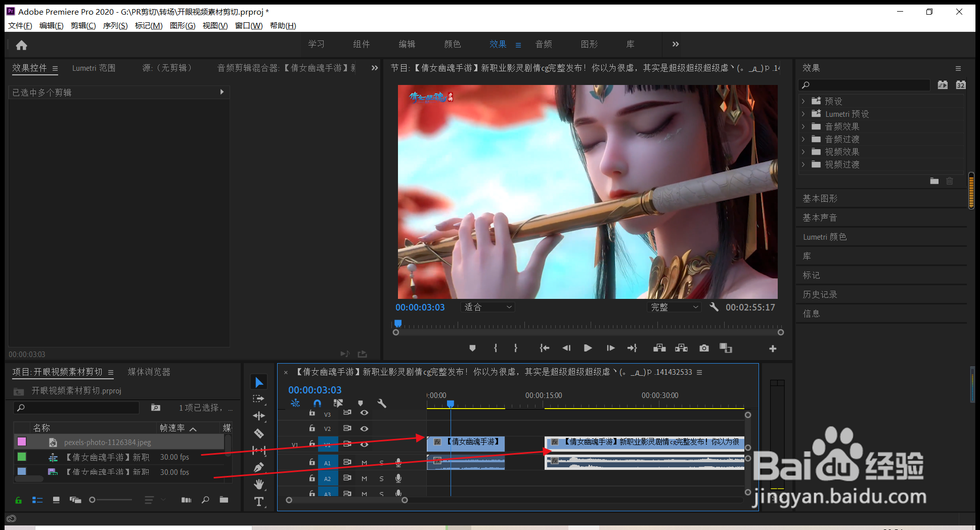Image resolution: width=980 pixels, height=530 pixels.
Task: Open the 序列 menu
Action: (x=115, y=26)
